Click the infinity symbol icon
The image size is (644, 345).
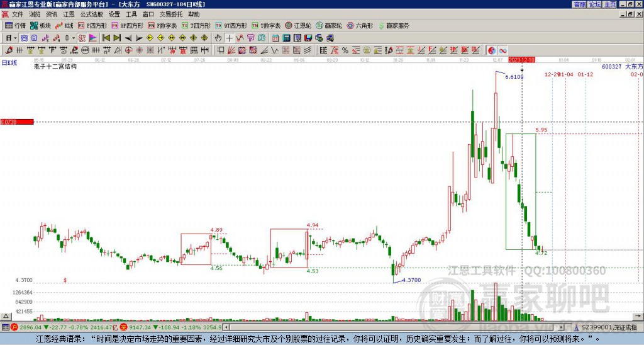click(x=502, y=50)
